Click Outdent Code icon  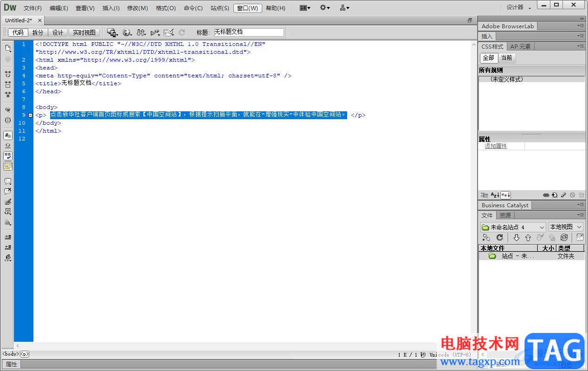click(x=8, y=247)
